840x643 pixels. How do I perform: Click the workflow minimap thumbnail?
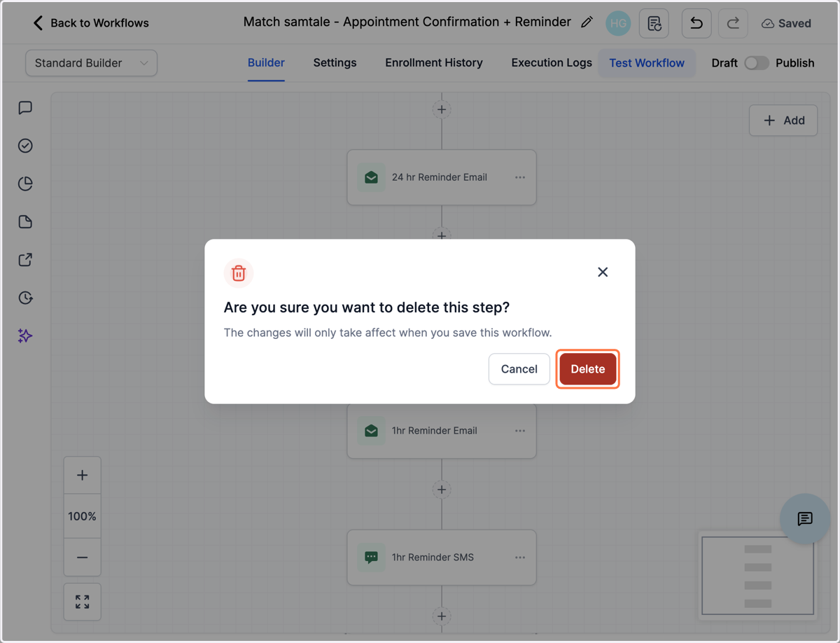coord(758,576)
